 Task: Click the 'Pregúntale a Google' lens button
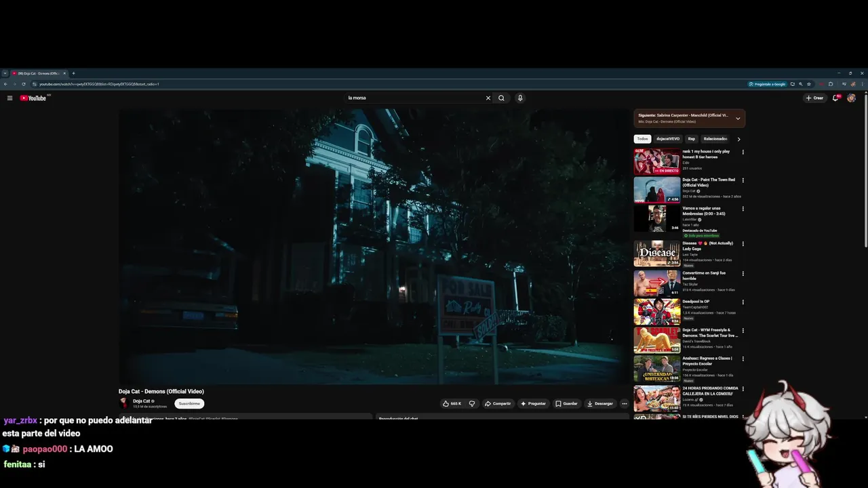tap(767, 84)
